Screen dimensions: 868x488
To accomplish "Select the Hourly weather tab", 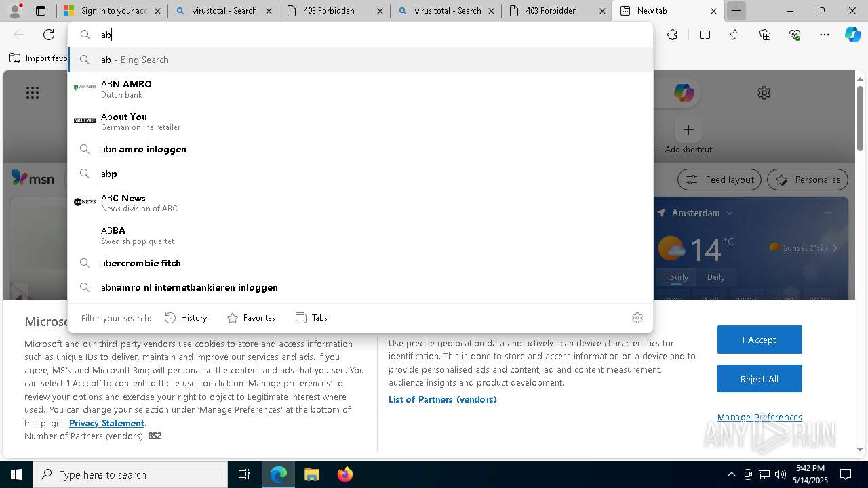I will pyautogui.click(x=676, y=277).
